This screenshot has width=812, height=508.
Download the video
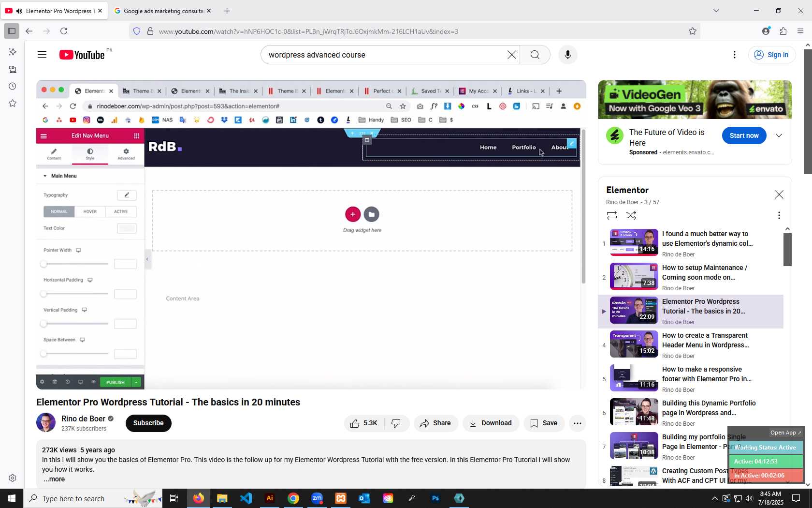tap(491, 423)
